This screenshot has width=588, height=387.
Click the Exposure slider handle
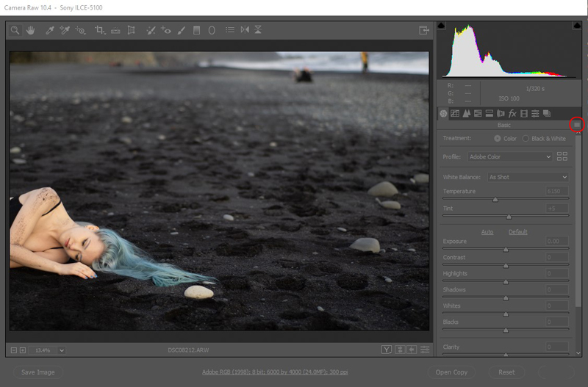tap(506, 250)
